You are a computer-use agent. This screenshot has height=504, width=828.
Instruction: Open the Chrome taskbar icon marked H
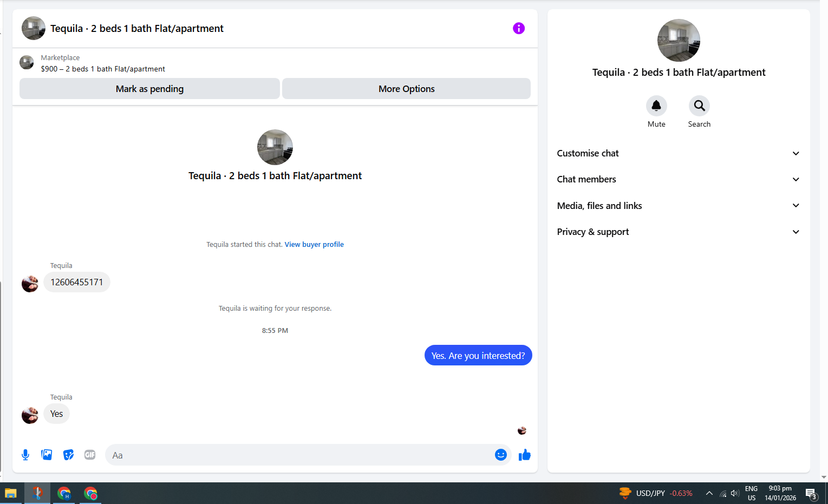click(x=64, y=493)
